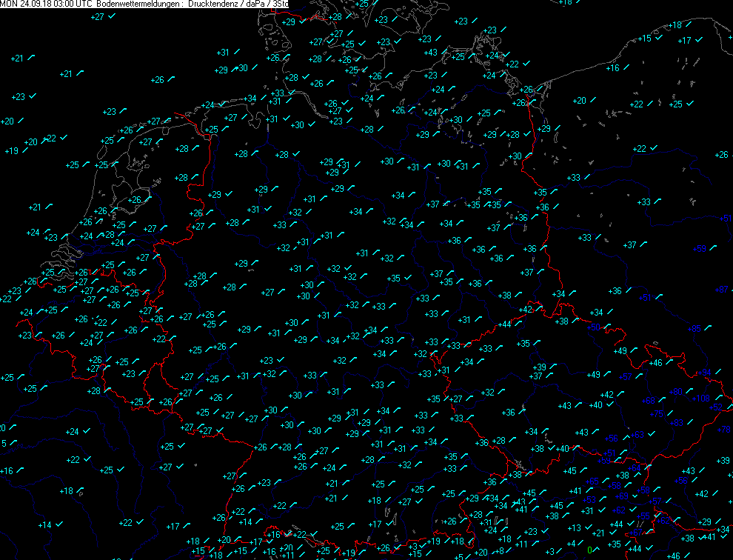Select the tendency symbol beside +68

pos(663,400)
